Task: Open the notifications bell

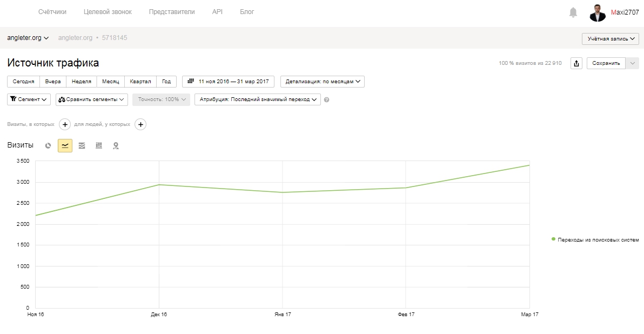Action: (573, 12)
